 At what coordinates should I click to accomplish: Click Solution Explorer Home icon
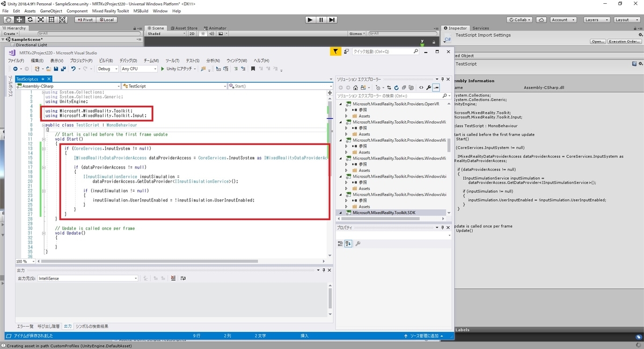pyautogui.click(x=355, y=88)
